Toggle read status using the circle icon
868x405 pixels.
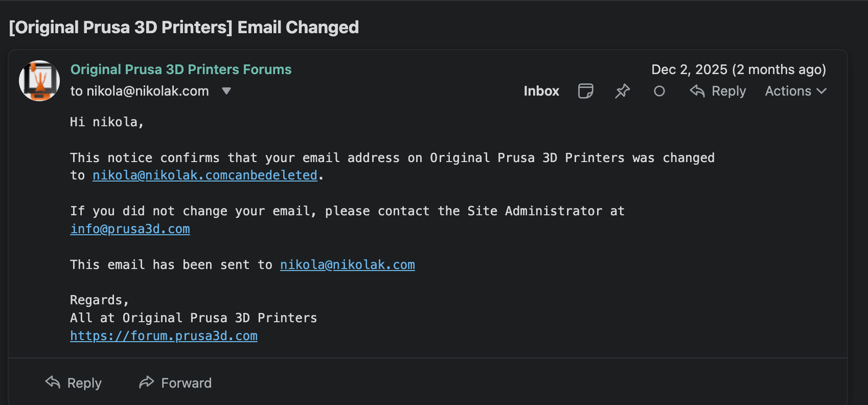[x=659, y=91]
